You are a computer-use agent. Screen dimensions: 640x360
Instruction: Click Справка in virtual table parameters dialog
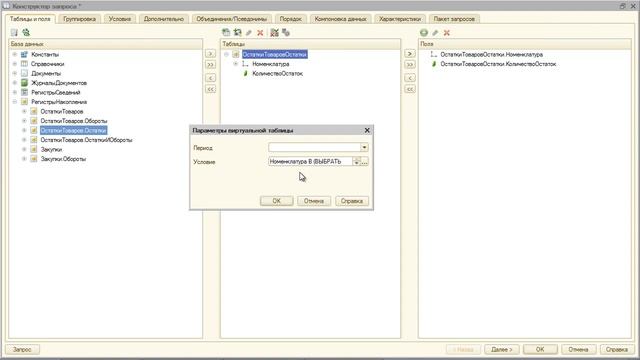coord(352,201)
